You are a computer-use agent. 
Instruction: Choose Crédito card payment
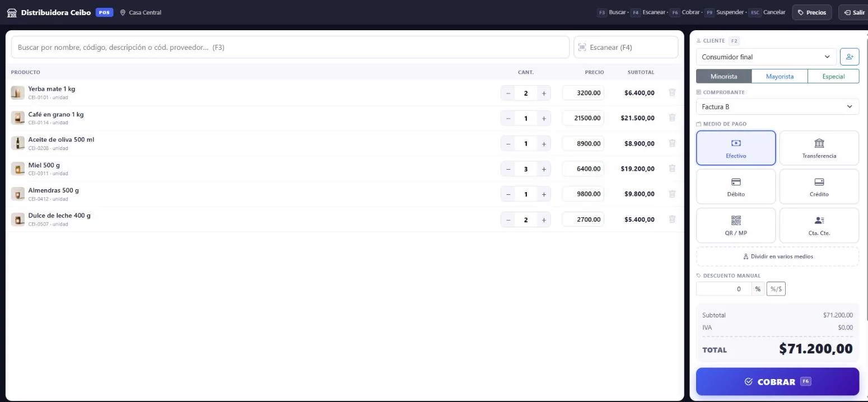point(819,187)
